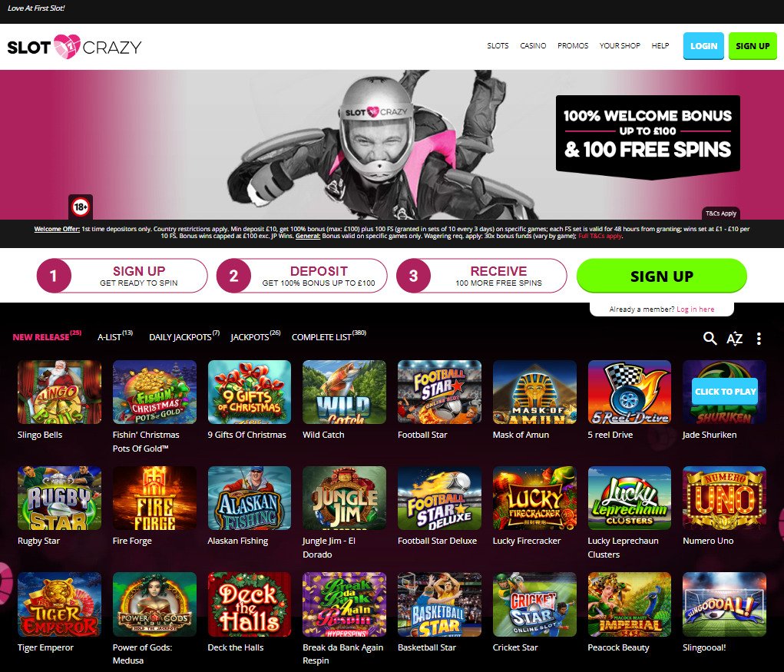Follow the Log in here link
Screen dimensions: 784x672
(696, 309)
